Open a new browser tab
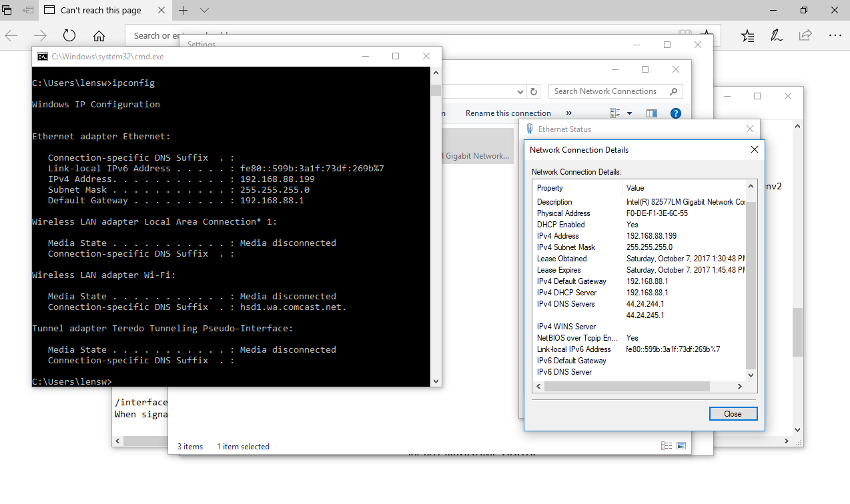 [x=183, y=10]
